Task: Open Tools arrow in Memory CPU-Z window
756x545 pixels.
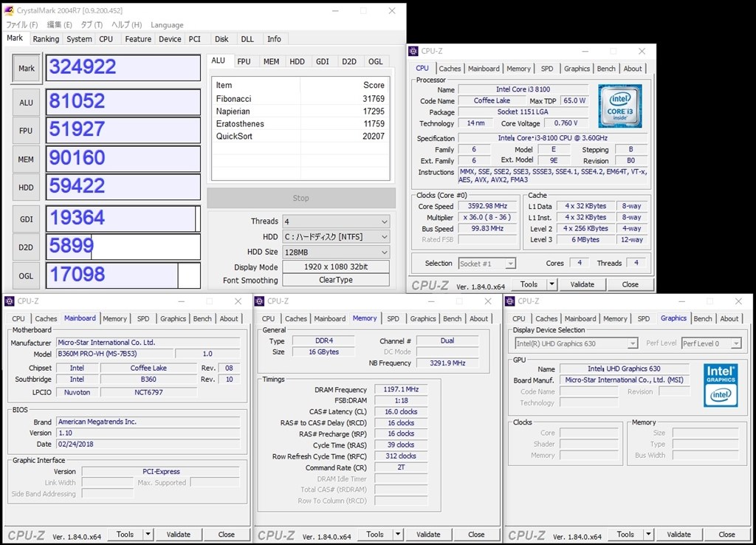Action: coord(398,535)
